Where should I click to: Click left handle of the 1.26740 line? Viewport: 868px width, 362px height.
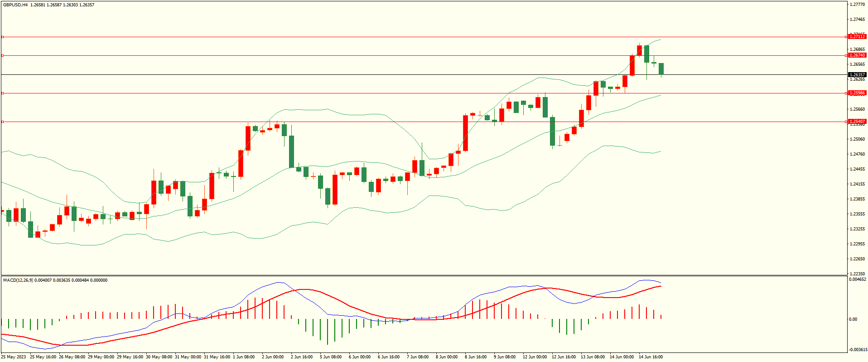click(x=2, y=56)
